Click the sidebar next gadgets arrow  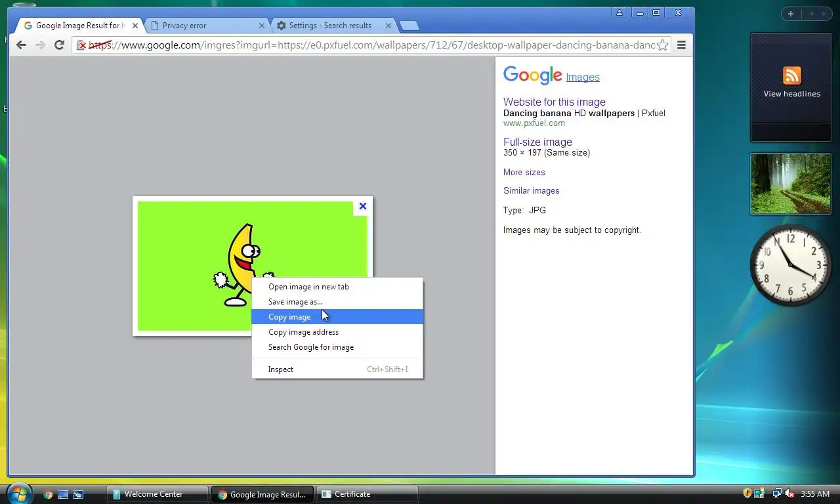tap(823, 14)
